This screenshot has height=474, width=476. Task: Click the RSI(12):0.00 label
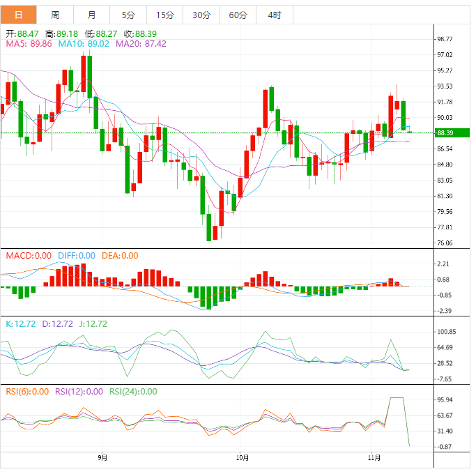coord(79,392)
